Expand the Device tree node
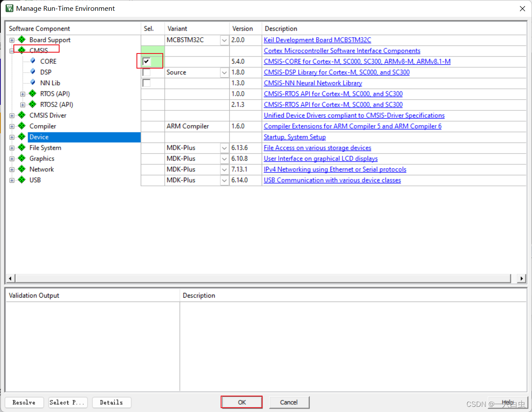Screen dimensions: 532x412 click(12, 137)
